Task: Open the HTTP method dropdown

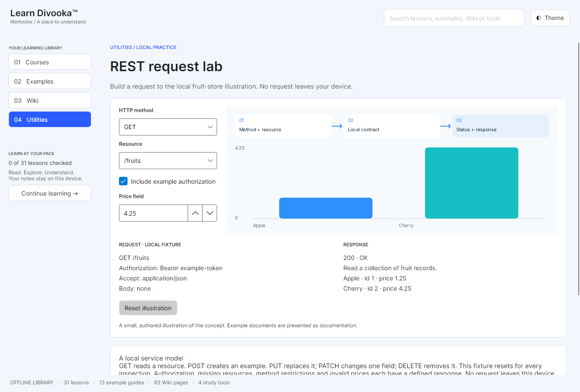Action: click(x=168, y=127)
